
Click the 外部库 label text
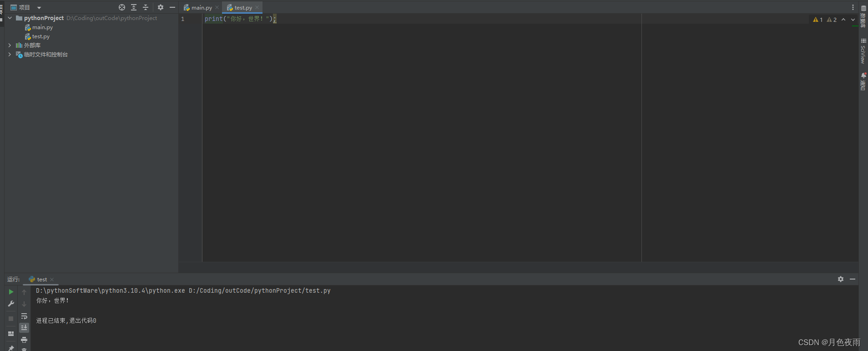pyautogui.click(x=32, y=46)
